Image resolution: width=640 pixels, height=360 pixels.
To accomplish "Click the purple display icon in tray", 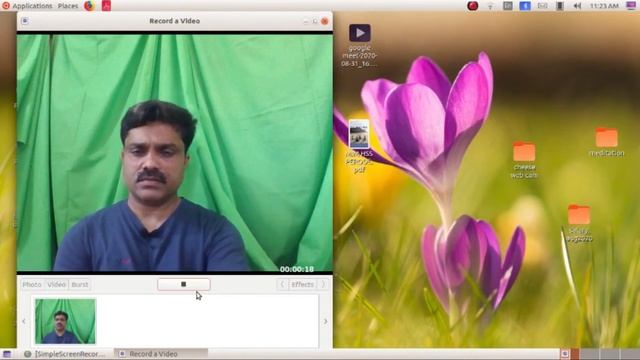I will coord(631,6).
